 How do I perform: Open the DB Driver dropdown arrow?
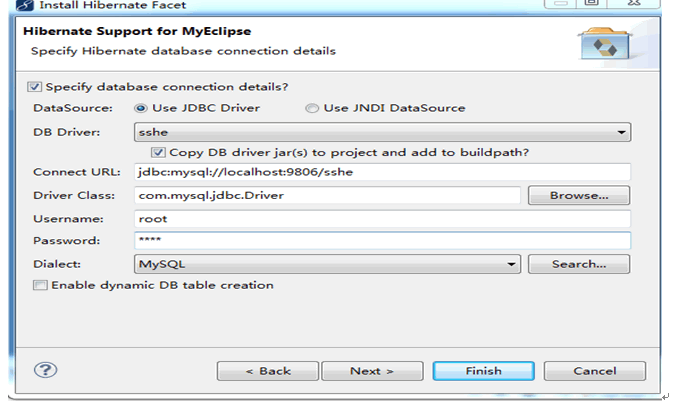pyautogui.click(x=621, y=132)
